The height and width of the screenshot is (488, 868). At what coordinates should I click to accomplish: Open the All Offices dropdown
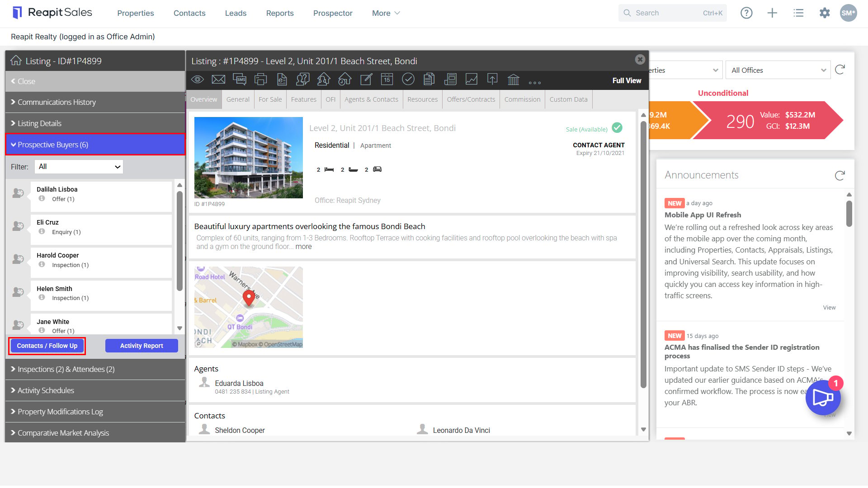(x=778, y=70)
